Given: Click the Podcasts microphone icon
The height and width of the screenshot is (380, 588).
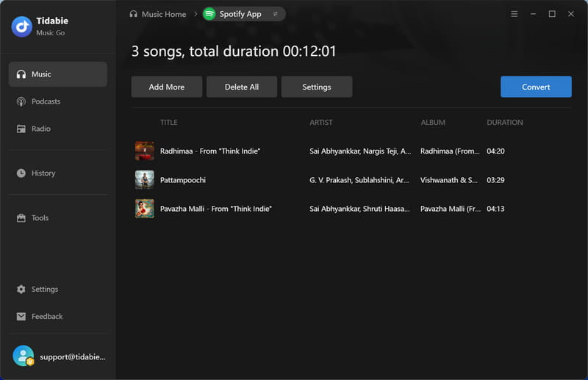Looking at the screenshot, I should click(x=21, y=101).
